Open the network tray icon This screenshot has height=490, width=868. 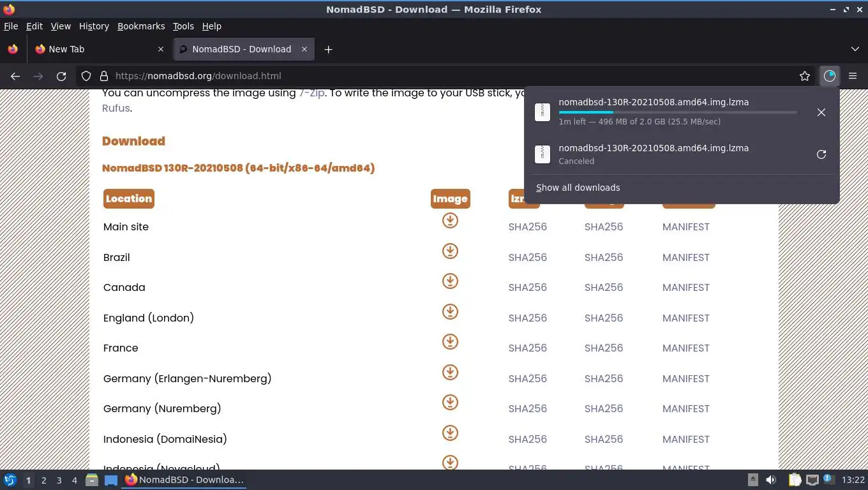pos(812,480)
